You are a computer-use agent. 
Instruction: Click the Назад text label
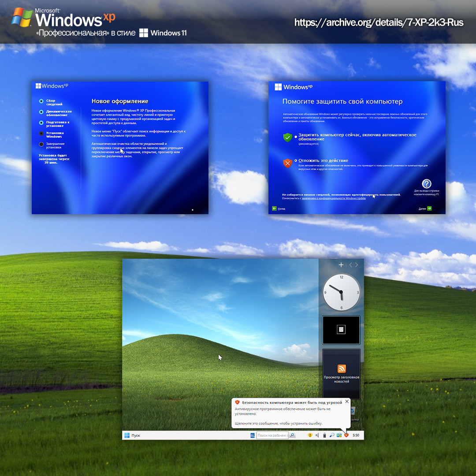tap(281, 209)
